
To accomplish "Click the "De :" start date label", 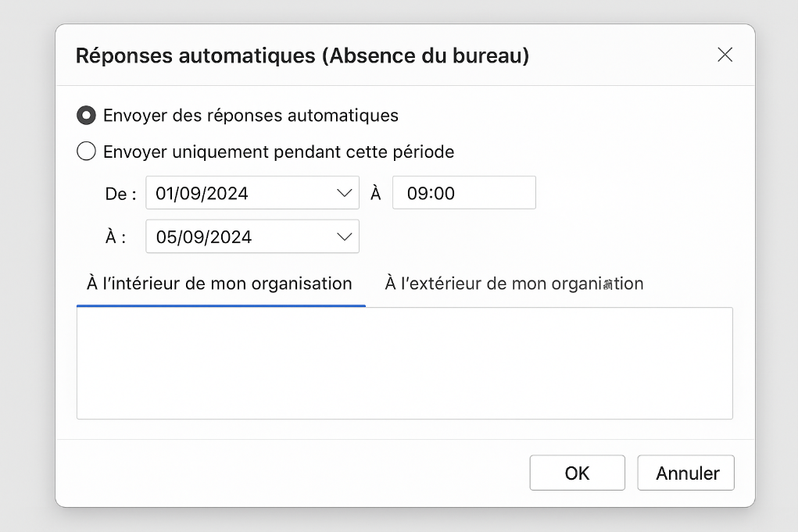I will [120, 194].
